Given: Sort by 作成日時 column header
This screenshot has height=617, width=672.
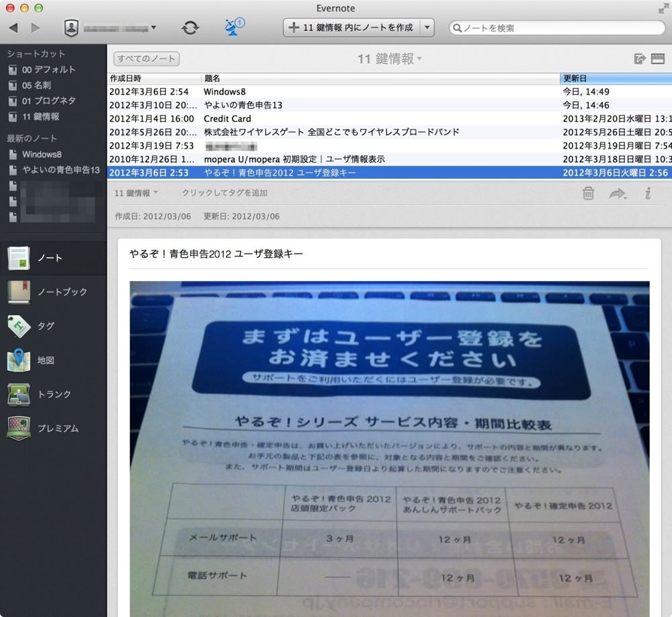Looking at the screenshot, I should 155,79.
